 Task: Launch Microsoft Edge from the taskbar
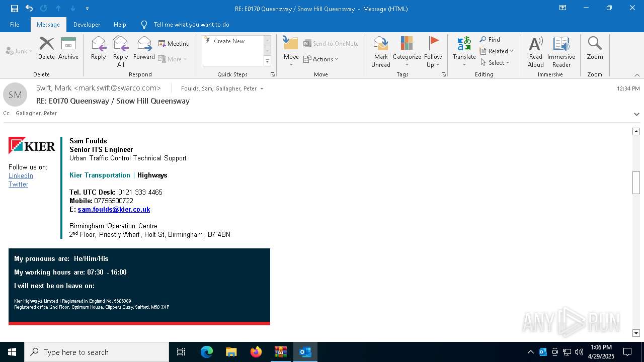(x=207, y=352)
